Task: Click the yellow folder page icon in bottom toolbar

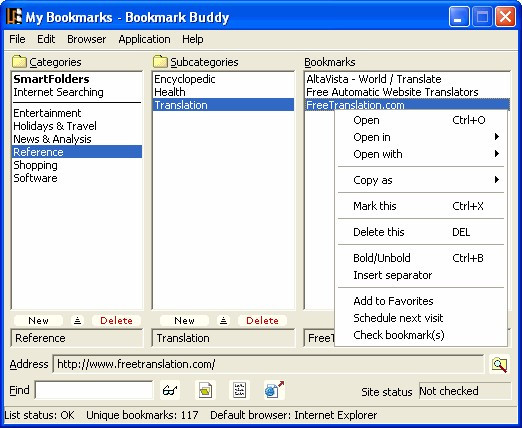Action: click(205, 390)
